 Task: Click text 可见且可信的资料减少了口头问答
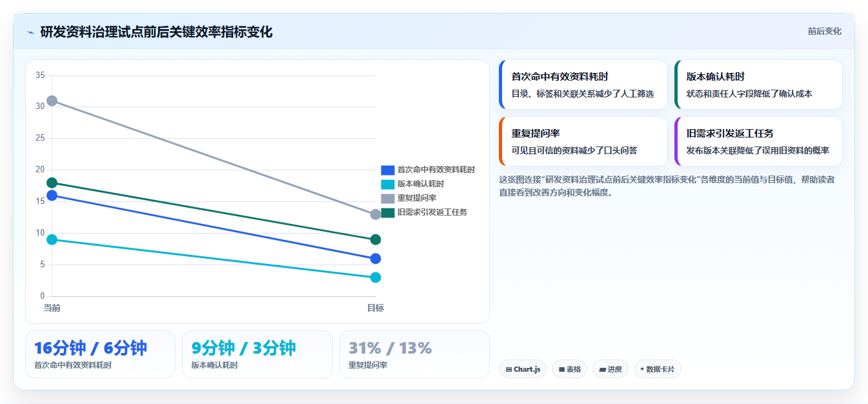pyautogui.click(x=574, y=150)
